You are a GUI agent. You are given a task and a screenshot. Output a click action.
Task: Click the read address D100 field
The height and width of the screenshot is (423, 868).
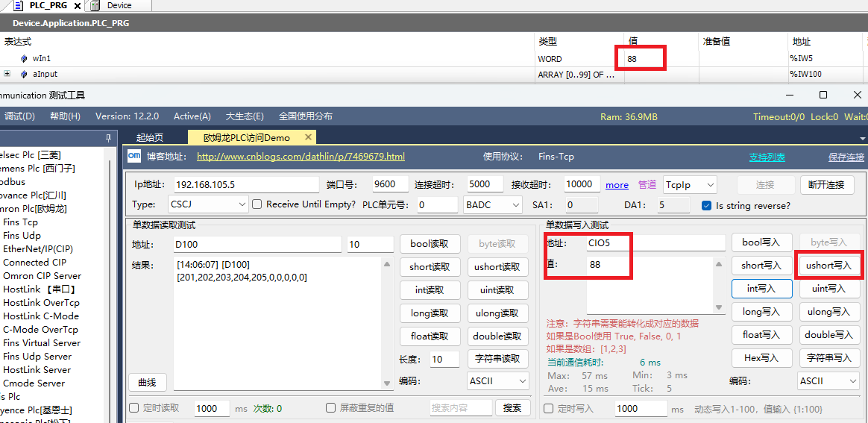pyautogui.click(x=257, y=244)
